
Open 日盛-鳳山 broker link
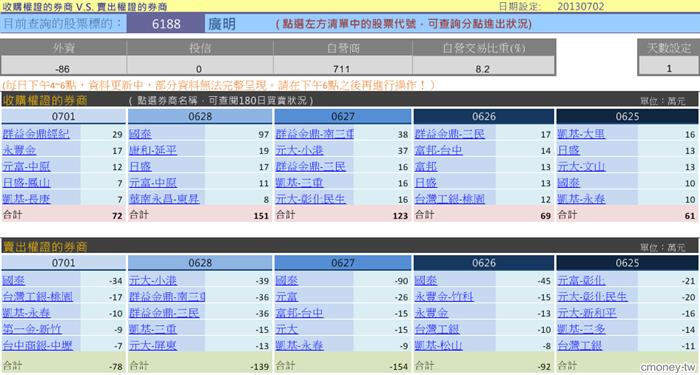pos(26,183)
